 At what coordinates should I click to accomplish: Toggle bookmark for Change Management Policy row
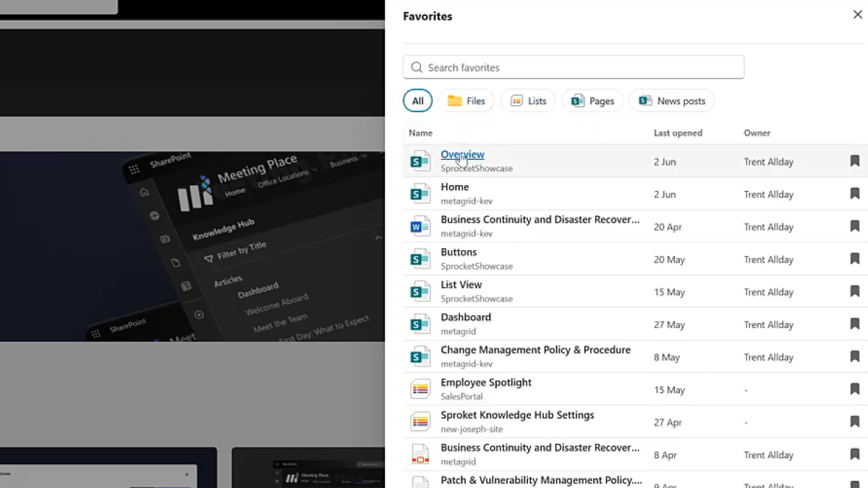tap(854, 356)
